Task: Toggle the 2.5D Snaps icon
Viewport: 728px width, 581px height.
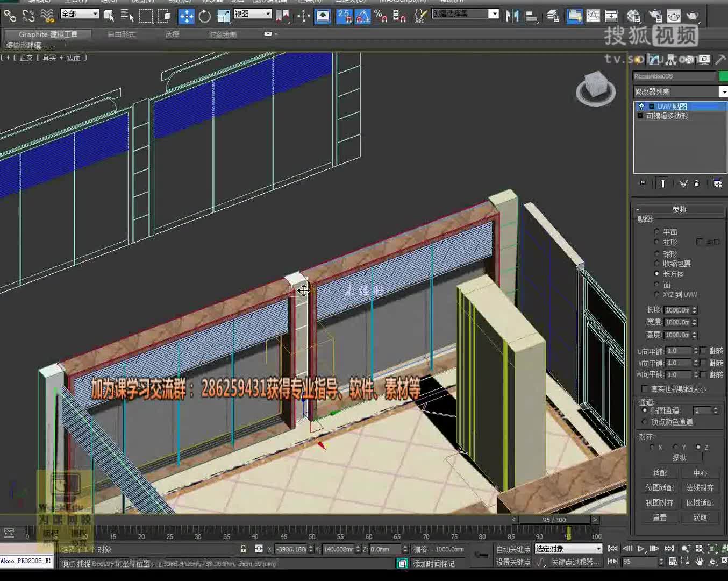Action: (x=344, y=16)
